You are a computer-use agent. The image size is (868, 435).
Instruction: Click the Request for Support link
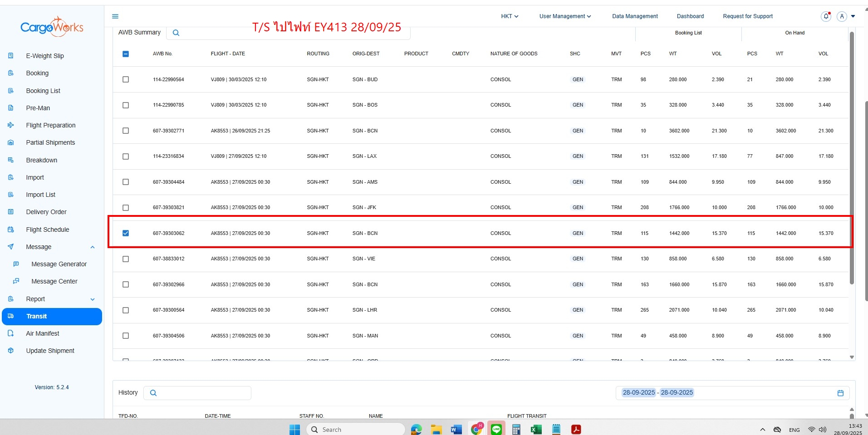tap(747, 16)
